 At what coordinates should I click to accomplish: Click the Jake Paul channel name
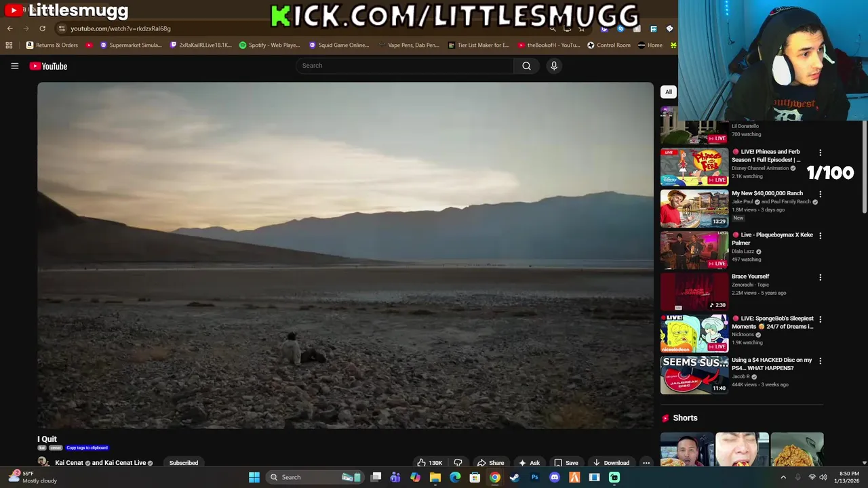[743, 202]
